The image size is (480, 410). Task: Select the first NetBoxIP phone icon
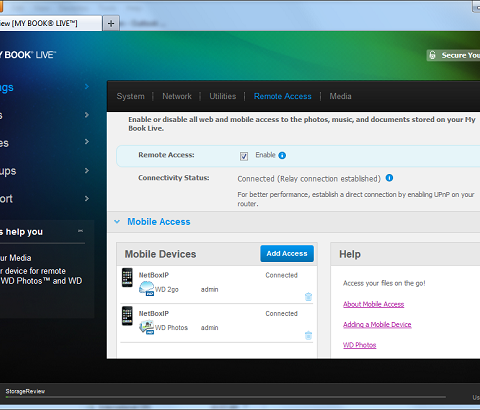click(127, 277)
